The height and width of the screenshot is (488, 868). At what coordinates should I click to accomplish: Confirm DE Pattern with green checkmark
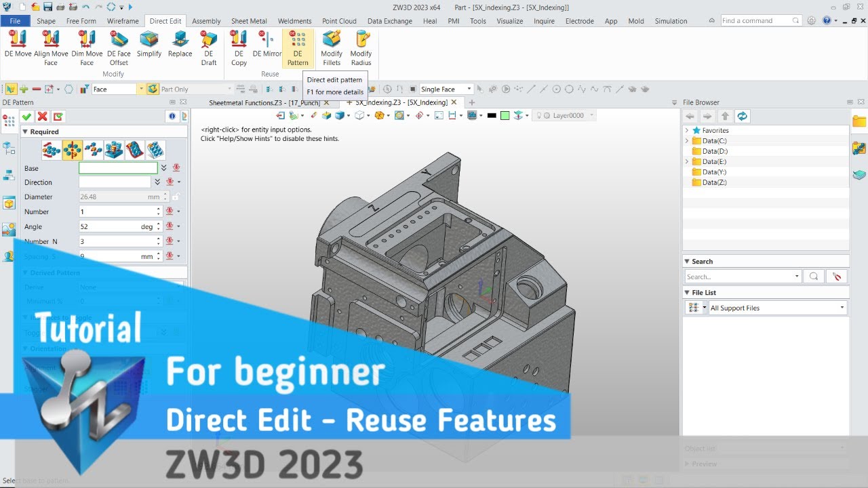(27, 117)
